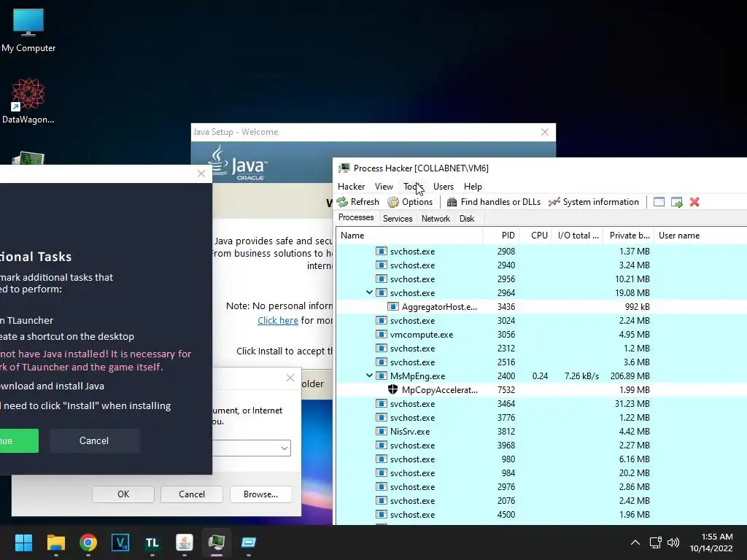Screen dimensions: 747x560
Task: Click the 7.26 kB/s I/O value
Action: (581, 376)
